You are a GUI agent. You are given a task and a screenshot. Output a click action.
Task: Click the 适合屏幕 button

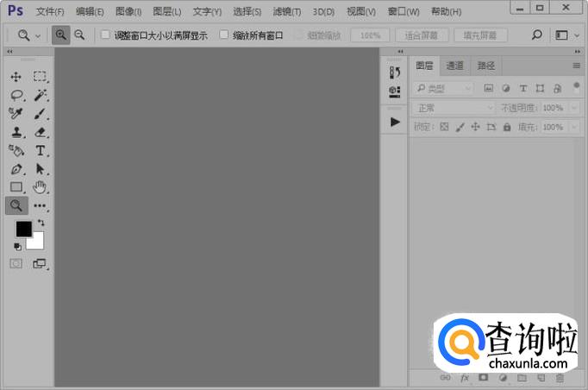(x=422, y=35)
